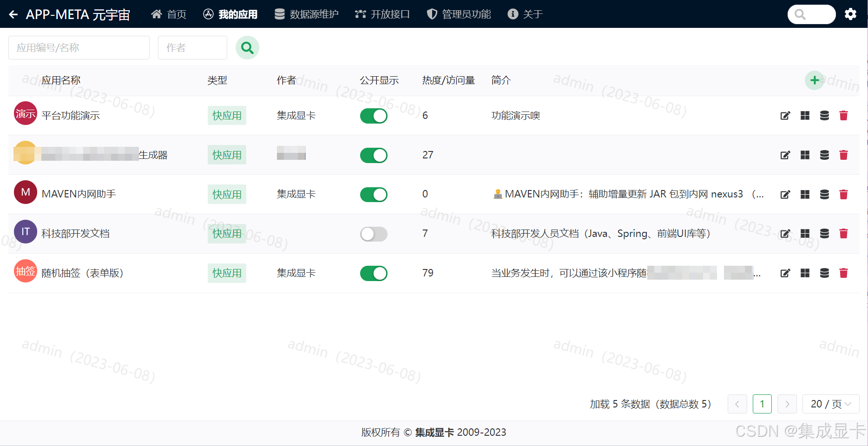Click the 集成显卡 link in the footer
The image size is (868, 446).
[x=434, y=433]
